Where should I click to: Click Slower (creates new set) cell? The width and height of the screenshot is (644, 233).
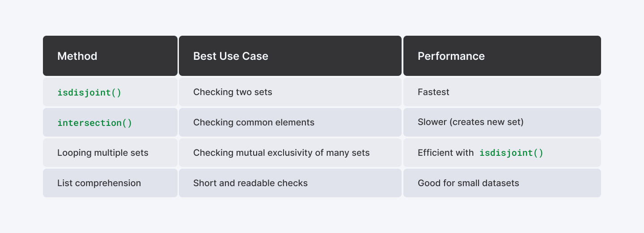pos(502,122)
